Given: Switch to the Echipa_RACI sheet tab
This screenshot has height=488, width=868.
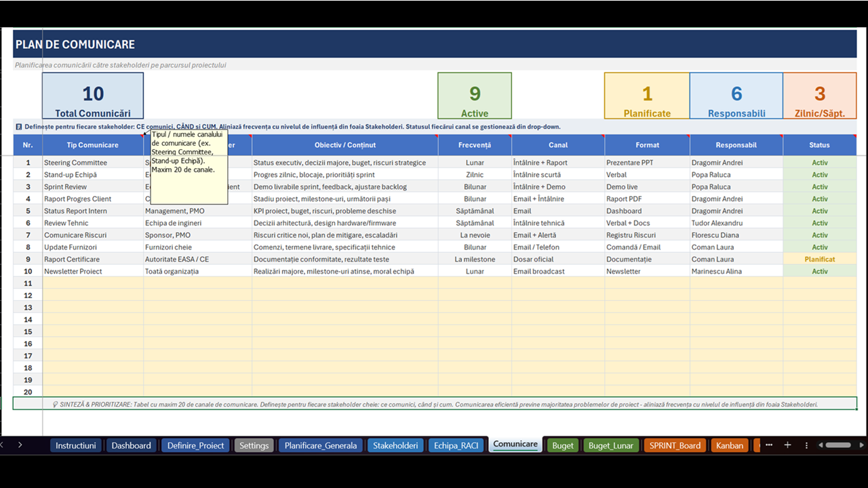Looking at the screenshot, I should 456,445.
